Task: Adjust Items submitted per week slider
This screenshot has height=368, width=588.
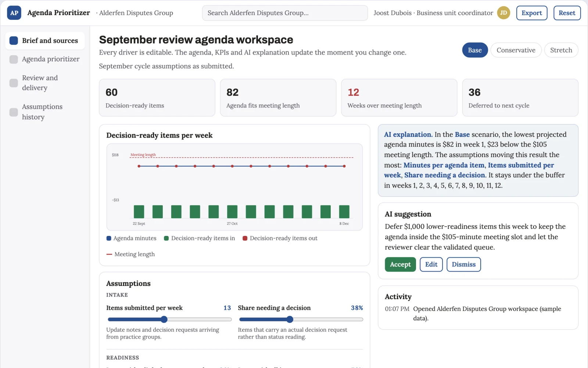Action: click(169, 319)
